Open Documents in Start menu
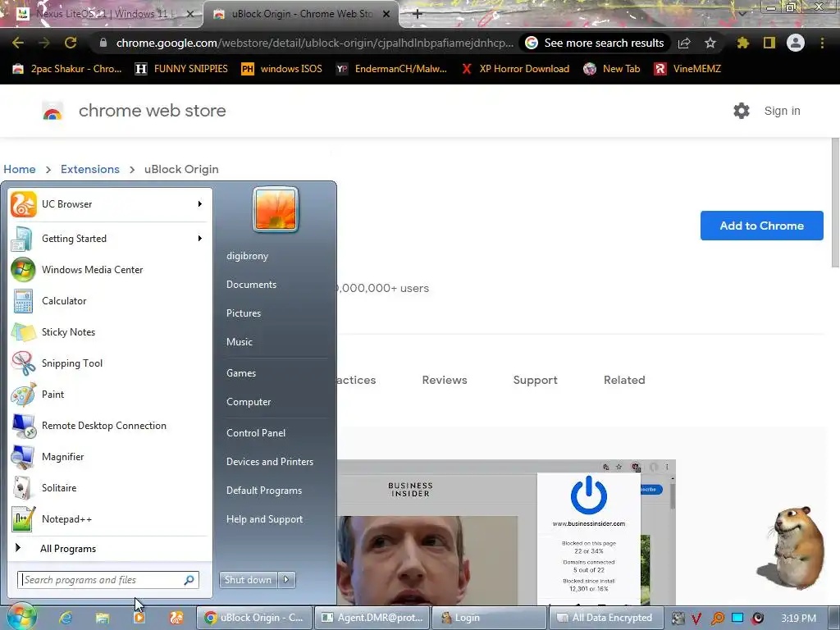This screenshot has height=630, width=840. click(251, 285)
